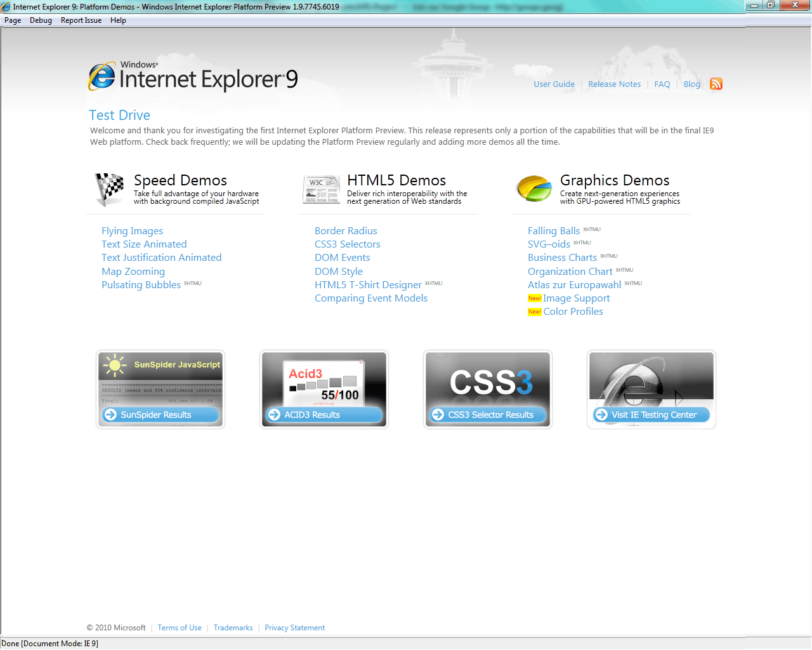812x650 pixels.
Task: Click the W3C HTML5 Demos icon
Action: click(x=321, y=190)
